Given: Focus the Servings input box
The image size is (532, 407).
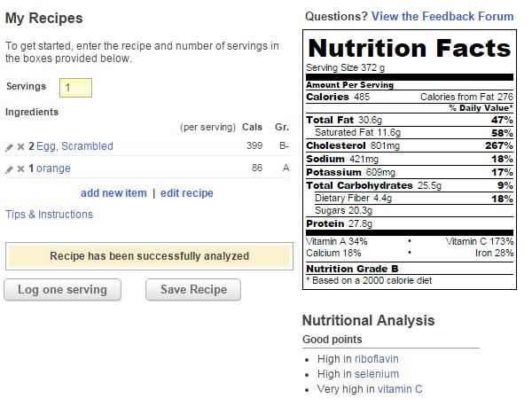Looking at the screenshot, I should [x=75, y=88].
